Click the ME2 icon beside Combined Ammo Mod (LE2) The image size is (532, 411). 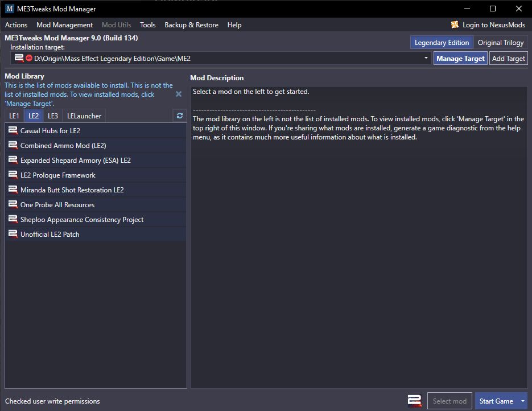point(13,145)
